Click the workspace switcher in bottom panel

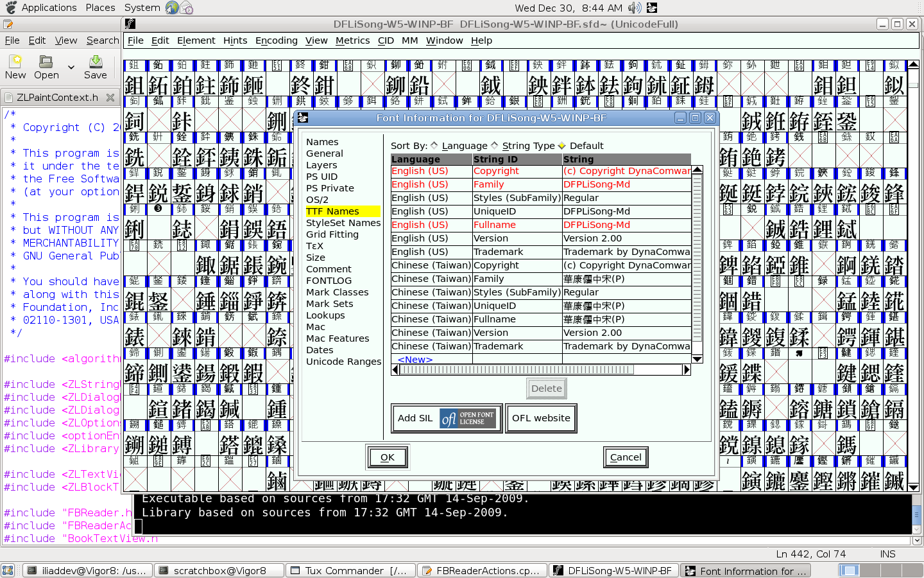click(880, 570)
